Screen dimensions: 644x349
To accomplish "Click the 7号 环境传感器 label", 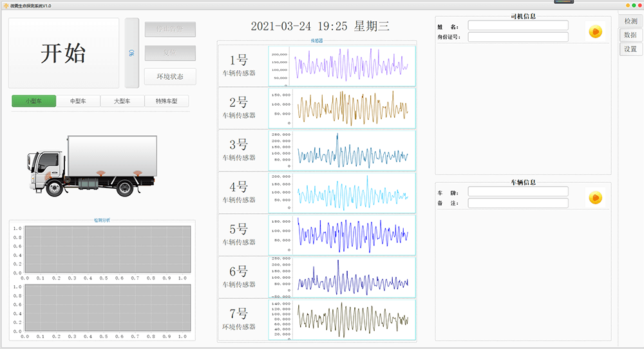I will [239, 319].
